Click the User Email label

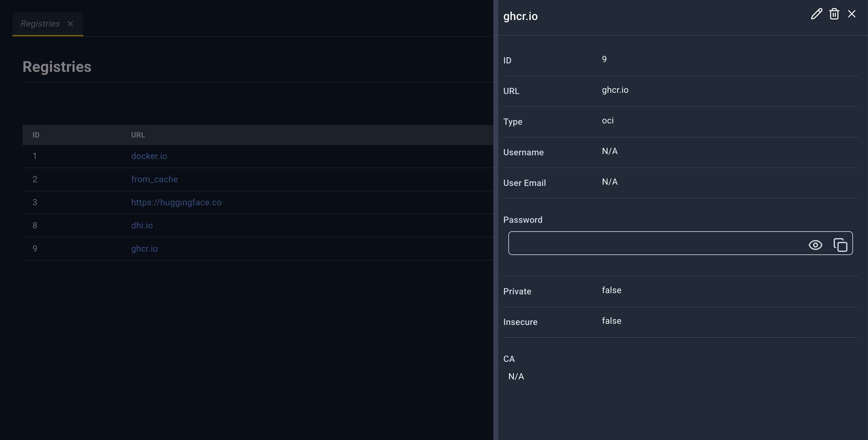[x=524, y=183]
